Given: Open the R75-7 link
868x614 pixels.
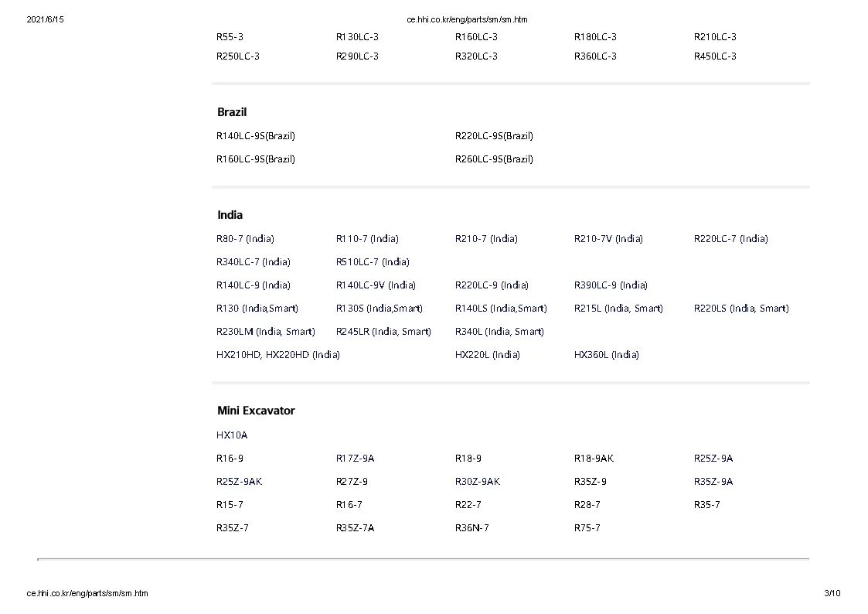Looking at the screenshot, I should (x=587, y=529).
